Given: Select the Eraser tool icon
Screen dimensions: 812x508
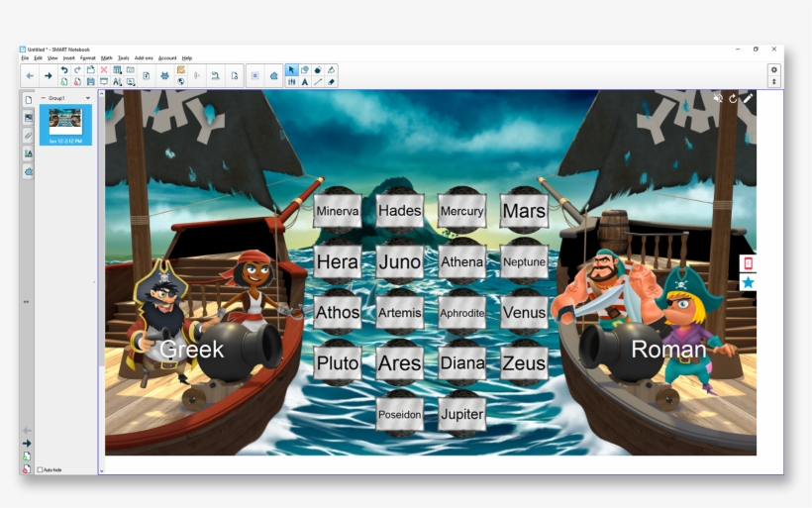Looking at the screenshot, I should pos(332,82).
